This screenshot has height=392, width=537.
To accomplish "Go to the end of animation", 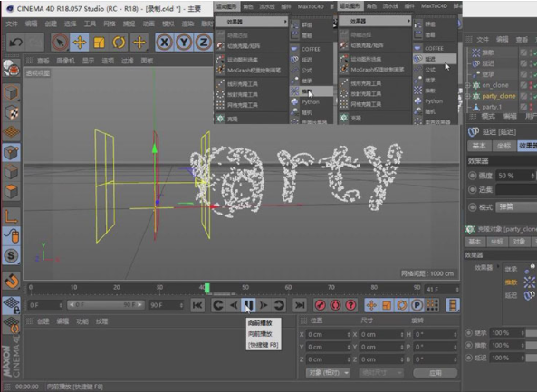I will pos(300,305).
